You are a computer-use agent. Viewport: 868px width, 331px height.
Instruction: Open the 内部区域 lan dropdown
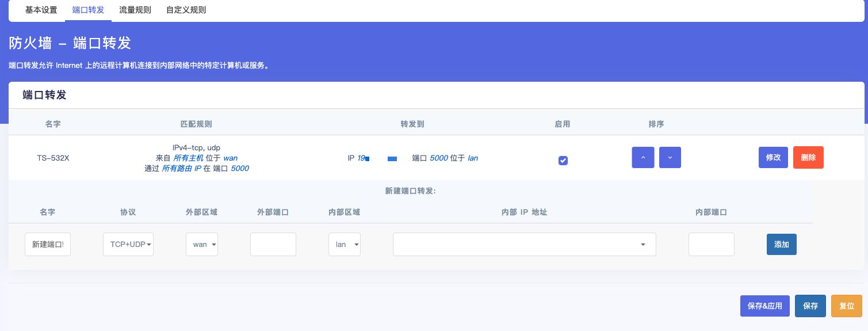pyautogui.click(x=344, y=244)
